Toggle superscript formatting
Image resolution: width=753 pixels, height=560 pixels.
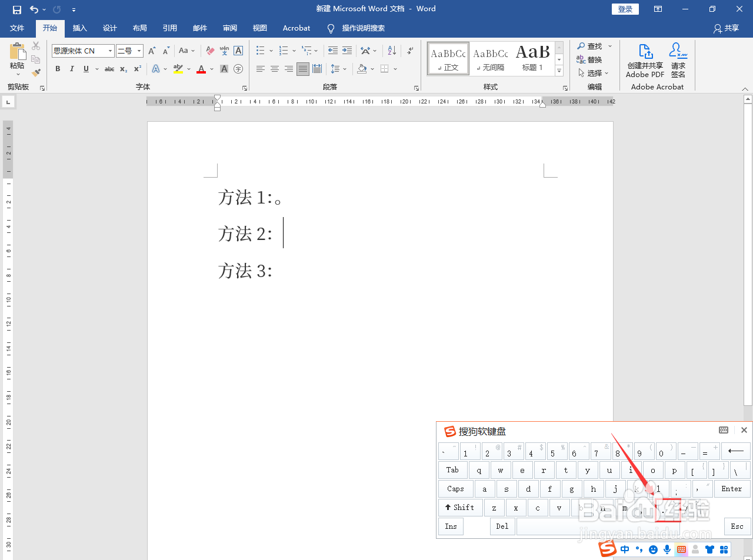pos(138,69)
